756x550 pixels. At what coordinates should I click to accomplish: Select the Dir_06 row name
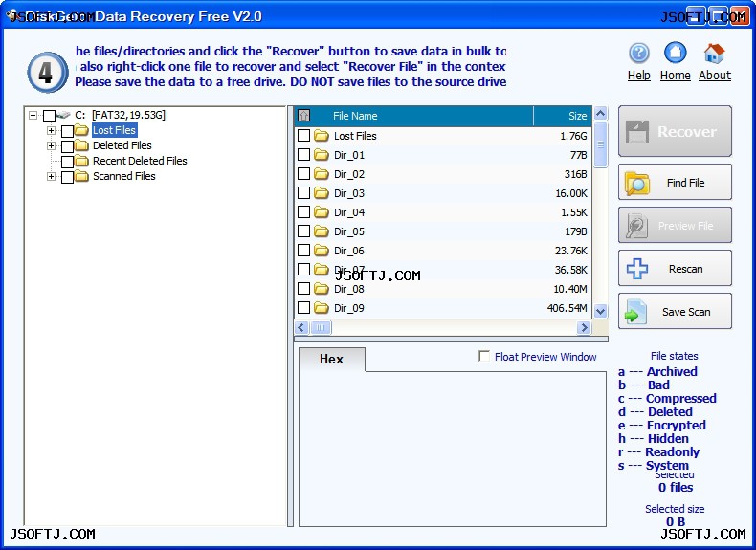tap(349, 251)
